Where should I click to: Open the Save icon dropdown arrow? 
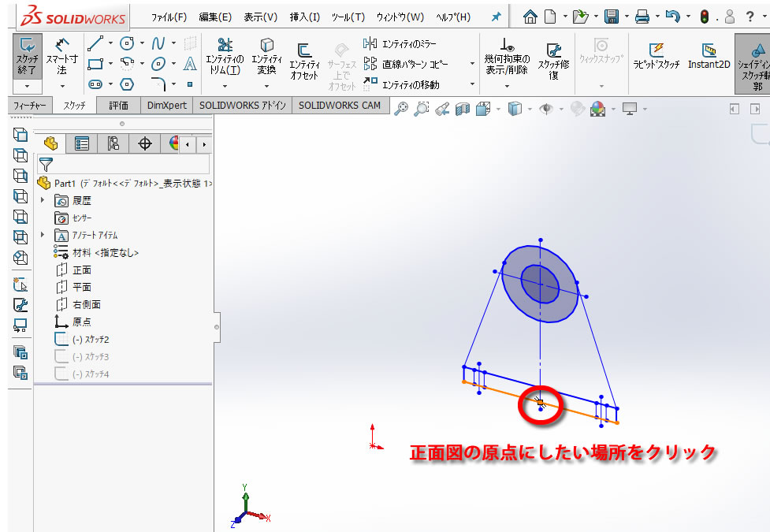627,17
